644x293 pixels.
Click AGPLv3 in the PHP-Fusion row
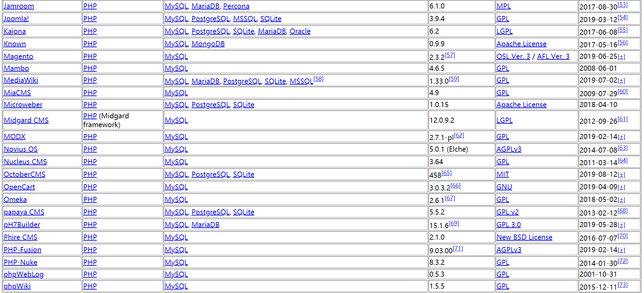tap(509, 250)
